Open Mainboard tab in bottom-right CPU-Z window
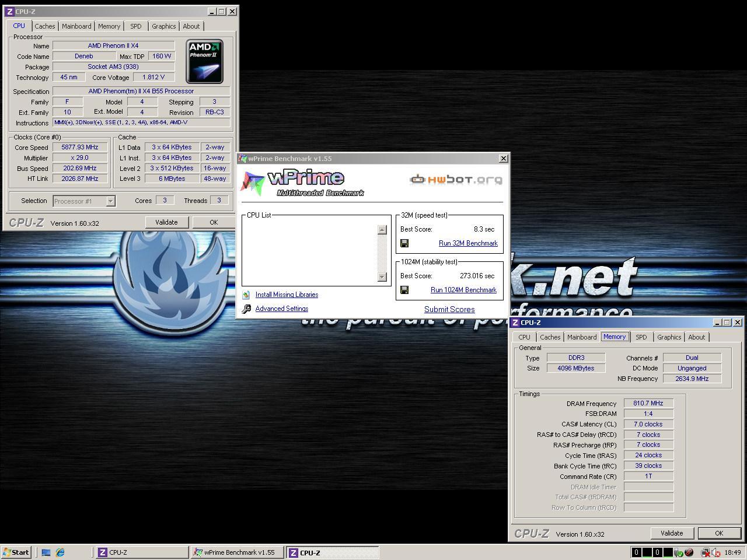This screenshot has height=560, width=747. (x=582, y=337)
